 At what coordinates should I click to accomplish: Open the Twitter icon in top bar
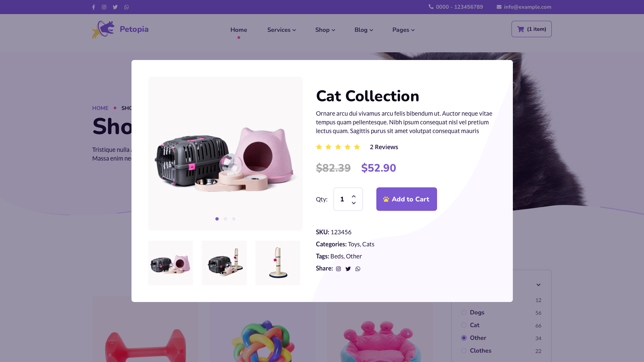[x=115, y=7]
